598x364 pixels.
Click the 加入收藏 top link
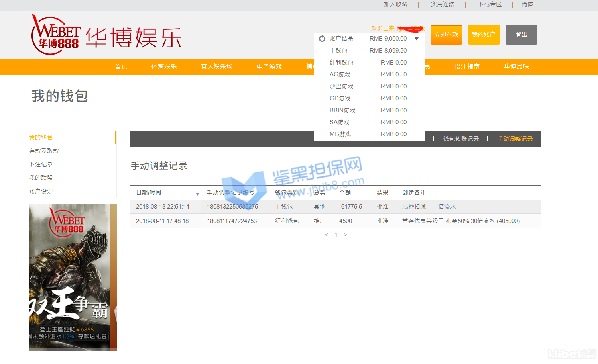click(x=395, y=4)
